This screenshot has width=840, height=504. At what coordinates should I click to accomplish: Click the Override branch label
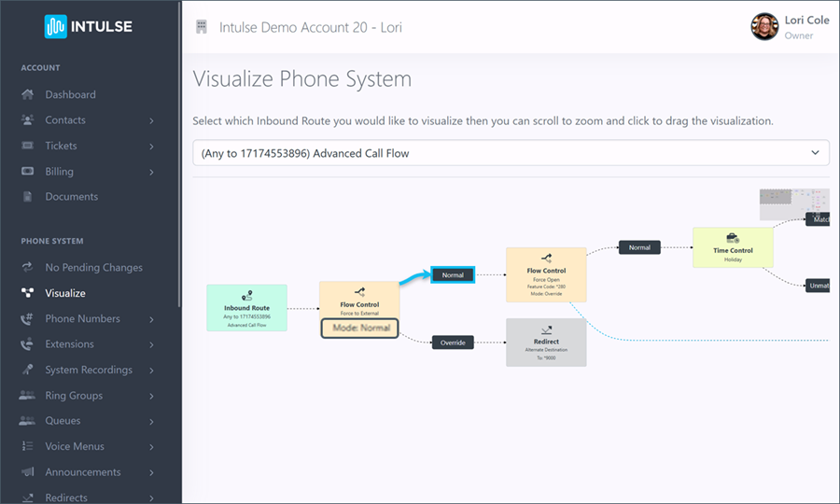click(x=453, y=343)
